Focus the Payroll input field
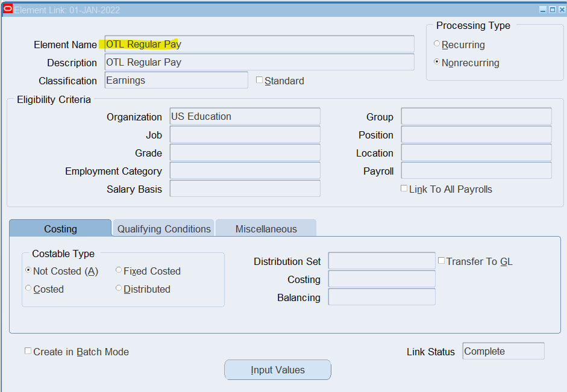Viewport: 567px width, 392px height. pyautogui.click(x=476, y=171)
